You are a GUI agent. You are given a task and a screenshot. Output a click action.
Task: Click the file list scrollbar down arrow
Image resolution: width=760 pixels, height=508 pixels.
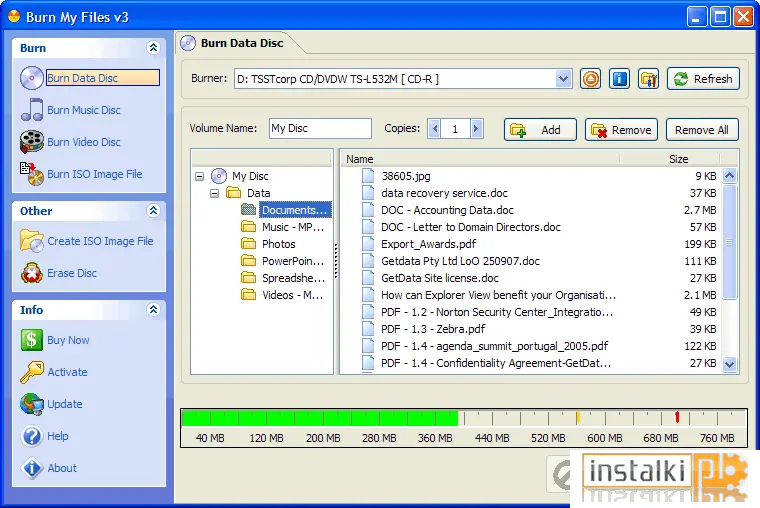pyautogui.click(x=729, y=364)
